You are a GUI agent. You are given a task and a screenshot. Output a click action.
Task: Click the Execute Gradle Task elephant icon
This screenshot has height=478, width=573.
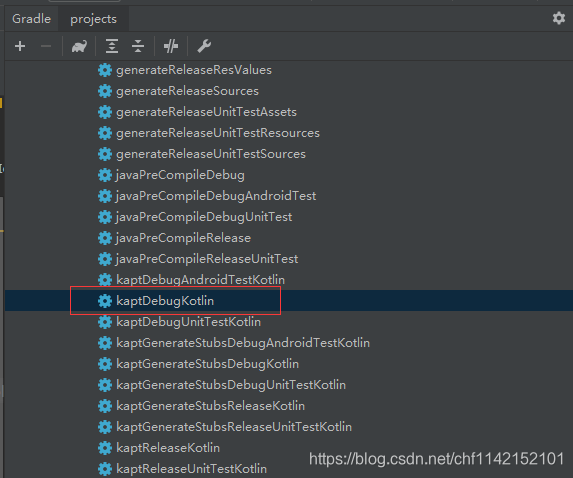[x=79, y=46]
